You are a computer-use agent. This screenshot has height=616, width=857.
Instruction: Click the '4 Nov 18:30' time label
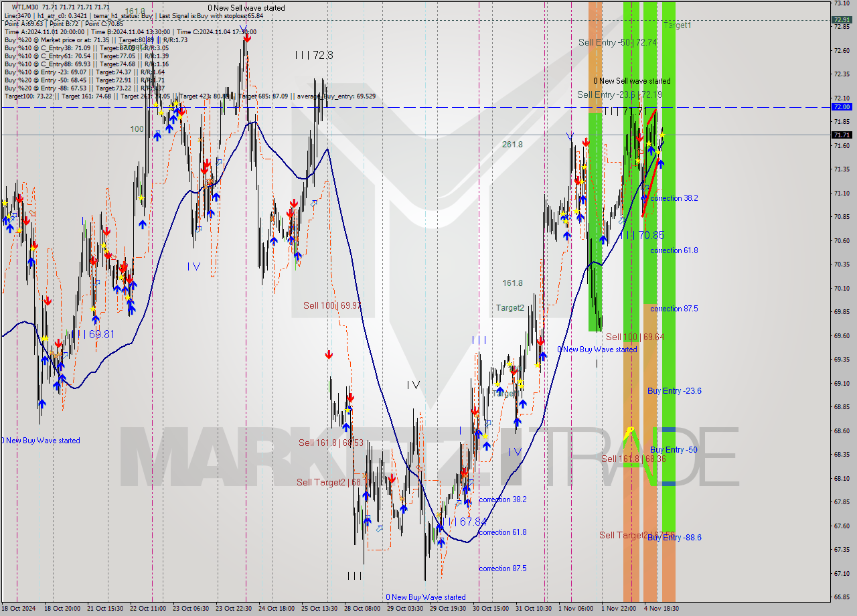[x=661, y=609]
